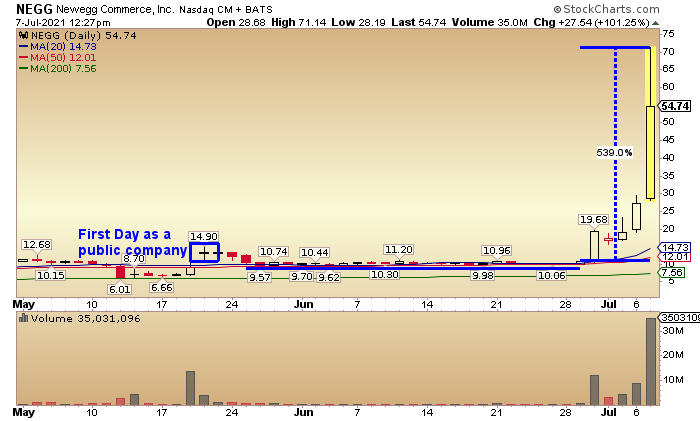Click the red 12.01 tag on right axis
700x421 pixels.
675,256
